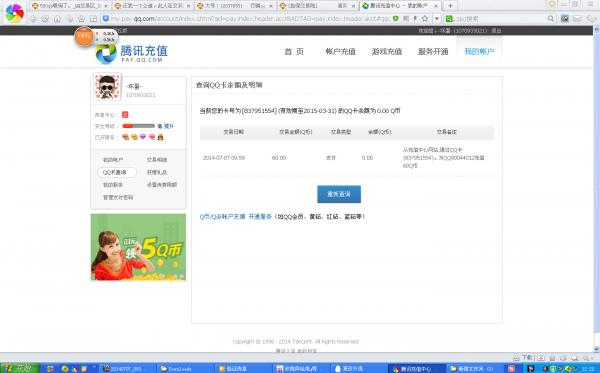
Task: Select QQ卡查询 in the sidebar menu
Action: (x=117, y=173)
